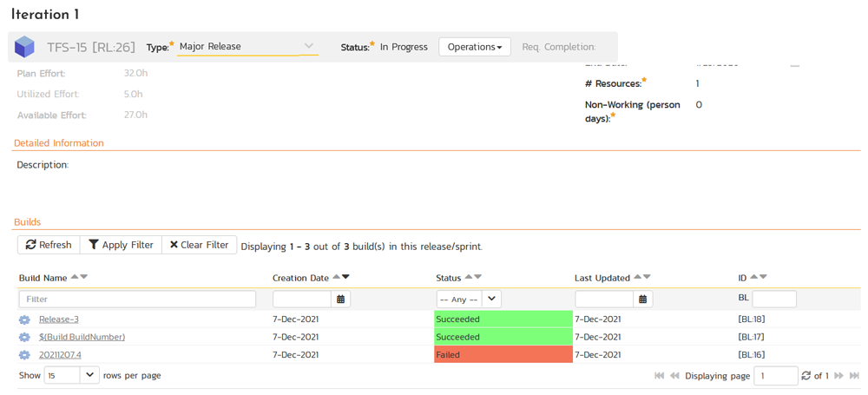Click the Build Name filter text field
This screenshot has width=868, height=395.
(x=137, y=299)
